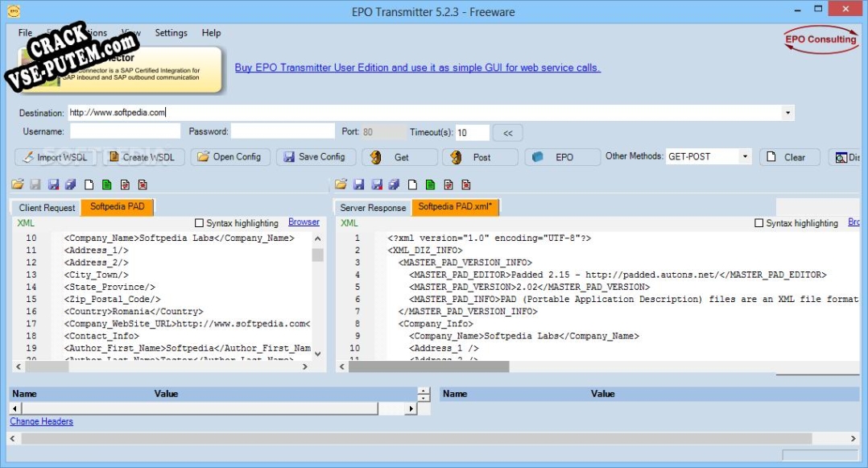Send a request with the Get button

click(399, 157)
